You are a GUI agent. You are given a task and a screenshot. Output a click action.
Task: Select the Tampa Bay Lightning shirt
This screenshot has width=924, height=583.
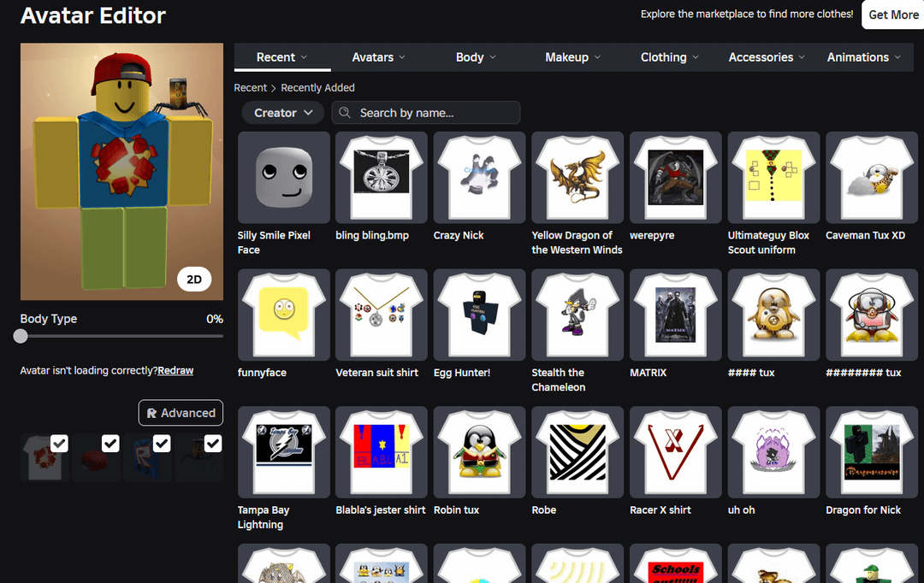283,452
